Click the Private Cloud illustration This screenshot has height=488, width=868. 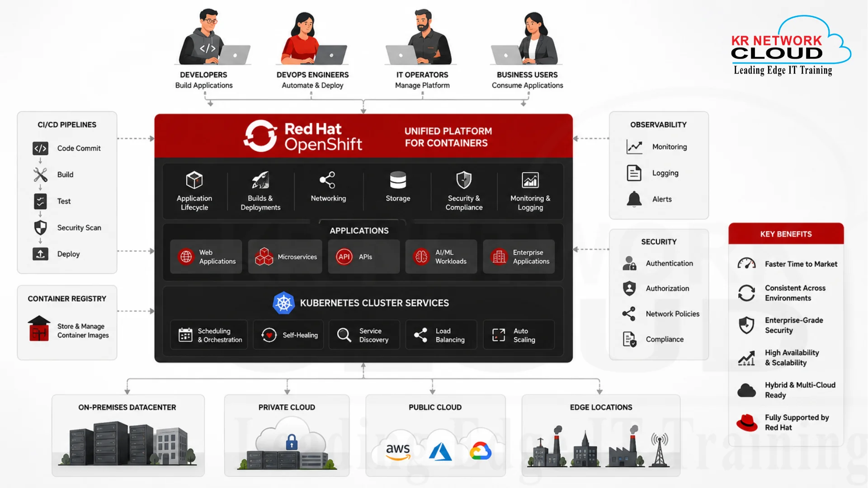(x=287, y=443)
